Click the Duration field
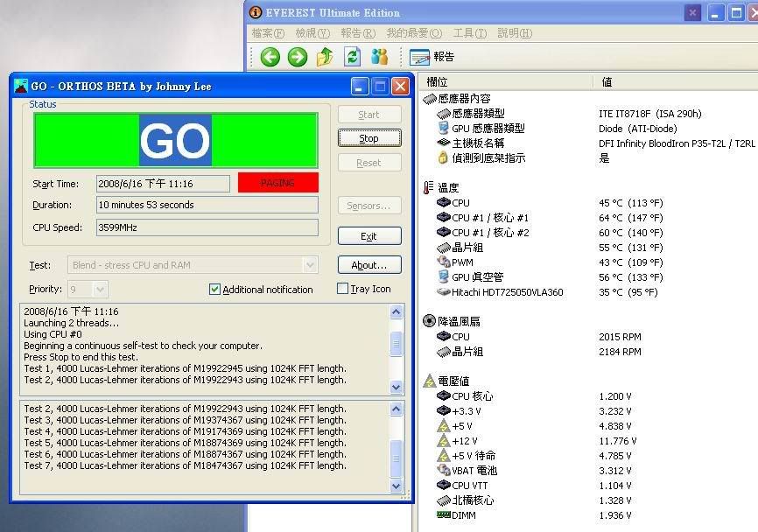 [x=207, y=205]
